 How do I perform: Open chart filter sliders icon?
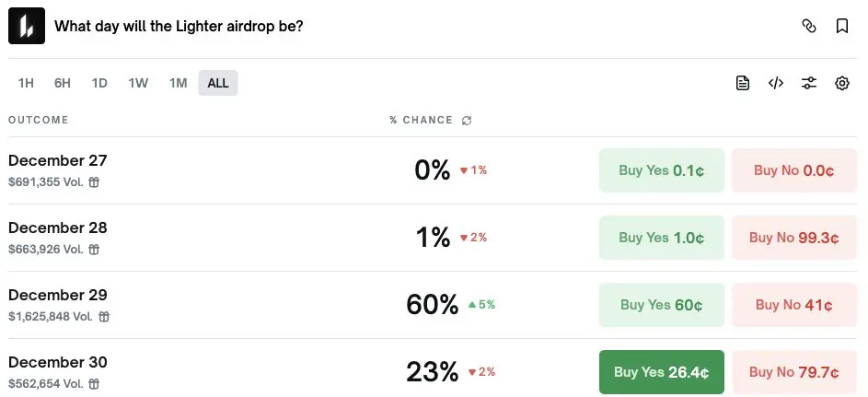pos(809,83)
